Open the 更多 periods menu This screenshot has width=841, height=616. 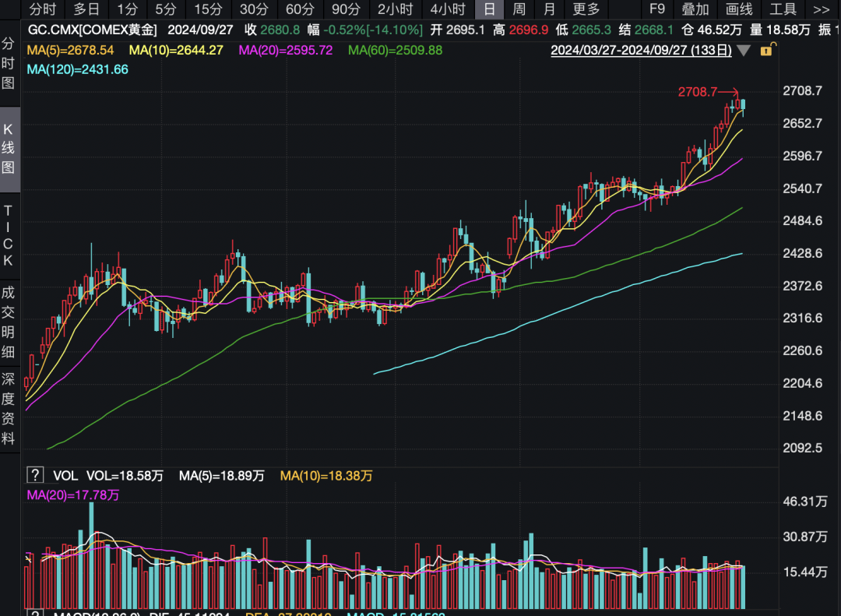(586, 9)
